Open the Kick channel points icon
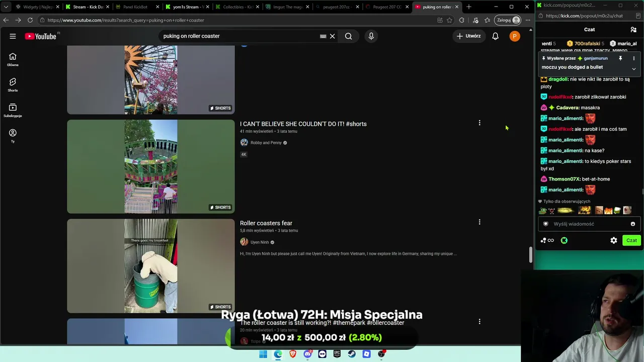644x362 pixels. [x=547, y=240]
